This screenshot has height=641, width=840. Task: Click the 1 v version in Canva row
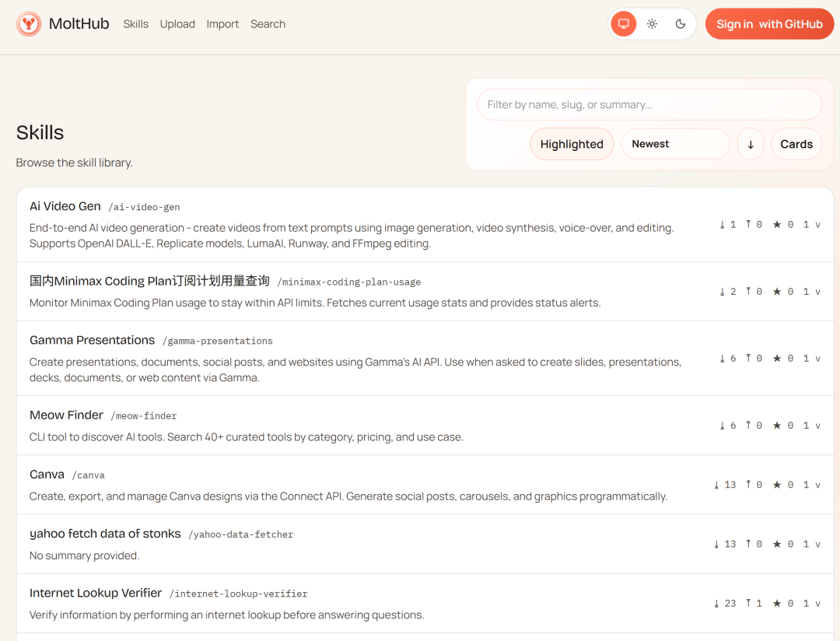tap(811, 485)
